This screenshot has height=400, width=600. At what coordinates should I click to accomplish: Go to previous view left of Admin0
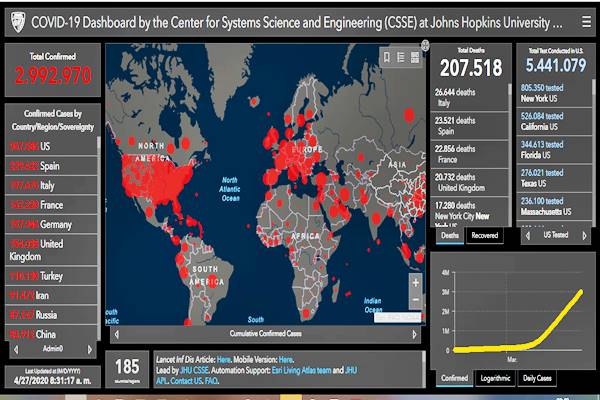point(16,349)
